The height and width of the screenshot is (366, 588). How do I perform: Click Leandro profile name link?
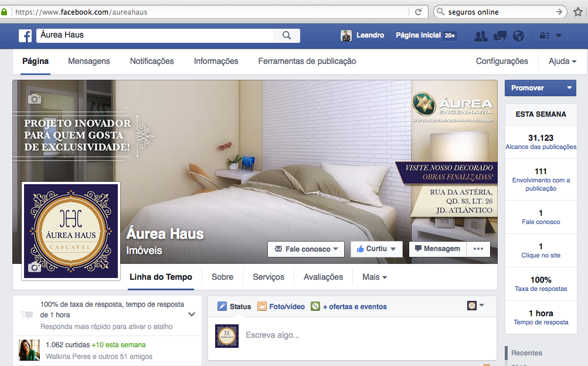pos(370,35)
